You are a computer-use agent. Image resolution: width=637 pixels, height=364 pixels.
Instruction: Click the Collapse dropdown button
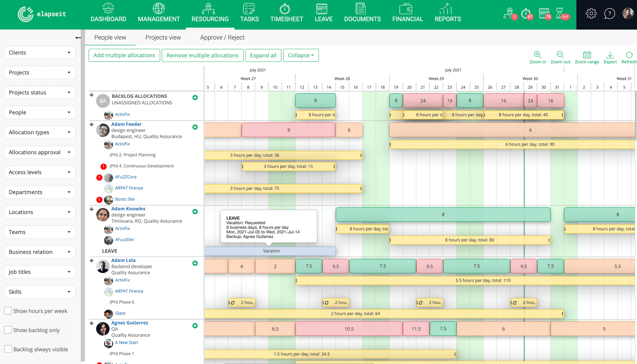click(x=302, y=55)
